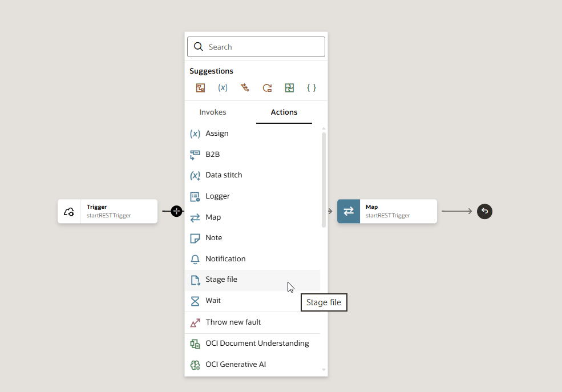Screen dimensions: 562x392
Task: Select the (x) Assign suggestion icon
Action: (223, 88)
